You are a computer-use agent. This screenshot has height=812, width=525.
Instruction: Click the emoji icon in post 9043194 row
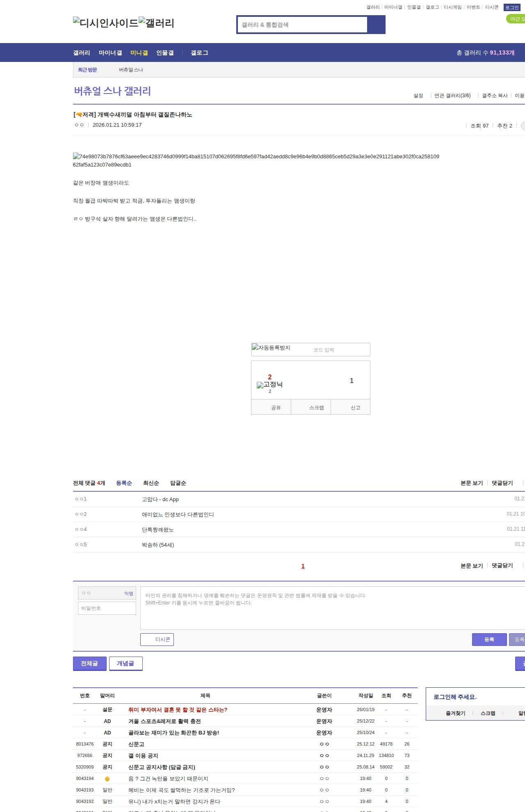[x=107, y=778]
